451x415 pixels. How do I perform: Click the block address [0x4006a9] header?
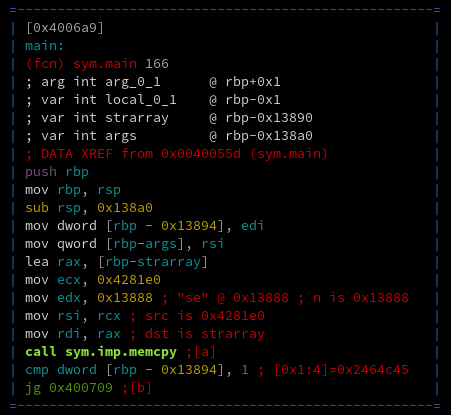coord(65,28)
